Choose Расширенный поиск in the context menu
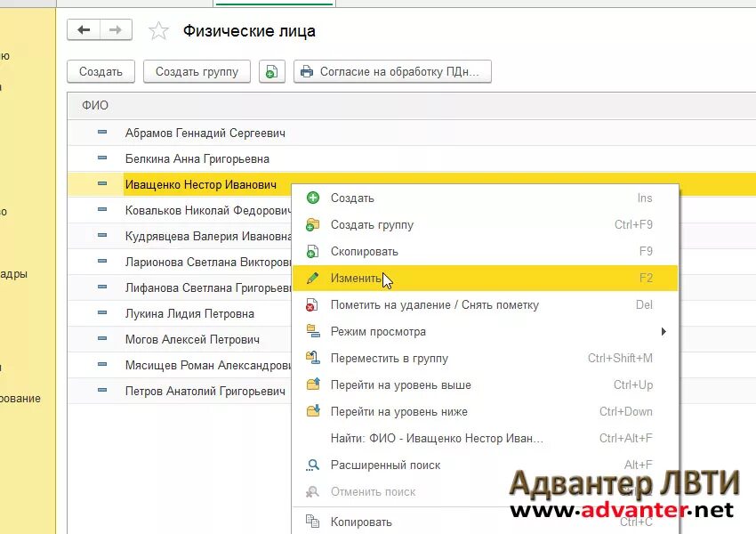756x534 pixels. click(x=485, y=465)
